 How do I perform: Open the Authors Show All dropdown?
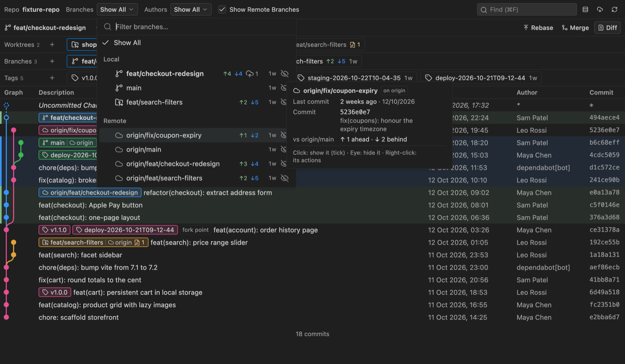(191, 9)
